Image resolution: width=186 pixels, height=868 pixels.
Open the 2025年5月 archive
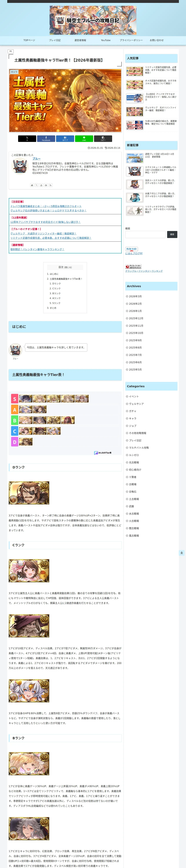[135, 370]
